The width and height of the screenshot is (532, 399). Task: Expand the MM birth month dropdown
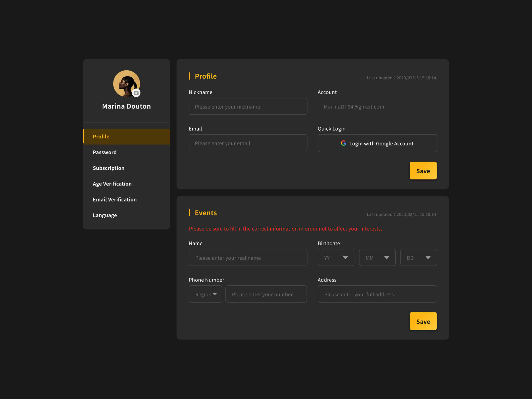click(377, 258)
